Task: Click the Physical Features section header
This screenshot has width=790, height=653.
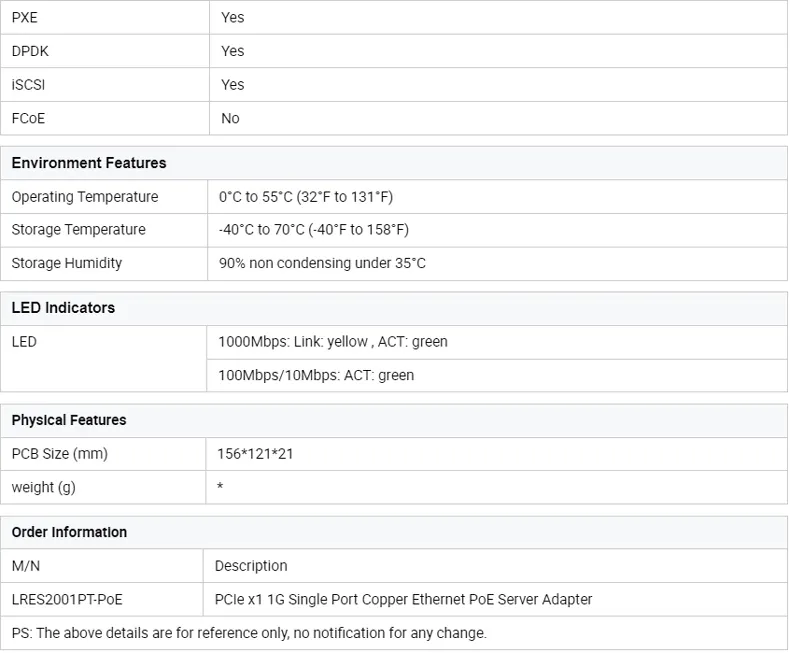Action: pyautogui.click(x=69, y=420)
